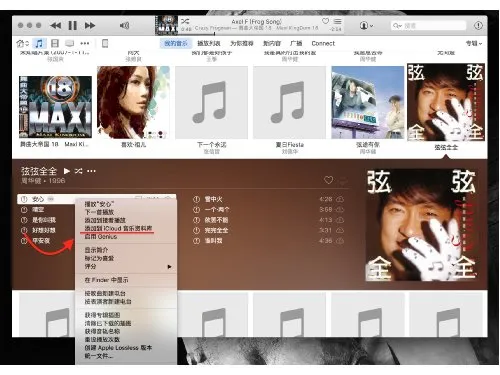Download 一个·两个 with its cloud icon
Viewport: 500px width, 375px height.
point(340,210)
